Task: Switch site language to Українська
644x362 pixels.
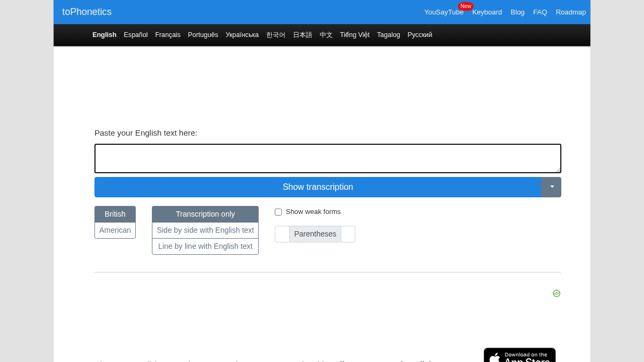Action: pos(242,35)
